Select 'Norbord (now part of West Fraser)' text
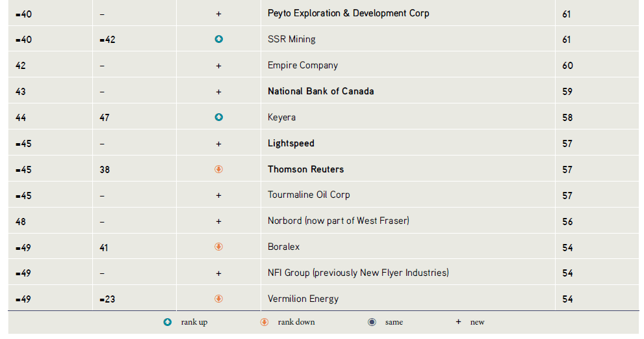The width and height of the screenshot is (644, 339). pos(339,221)
